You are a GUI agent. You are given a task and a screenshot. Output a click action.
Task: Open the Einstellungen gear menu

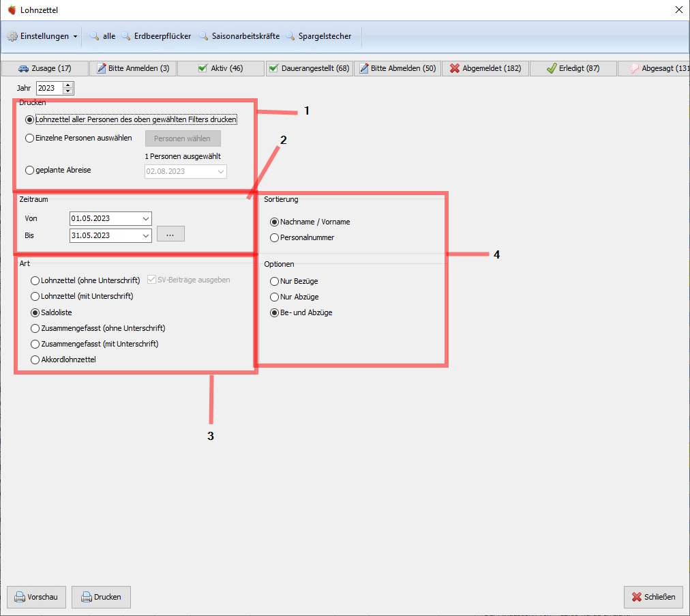click(12, 36)
